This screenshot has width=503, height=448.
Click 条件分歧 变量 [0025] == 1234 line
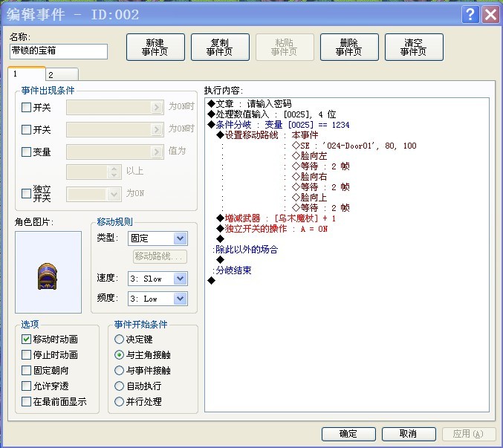pyautogui.click(x=279, y=125)
